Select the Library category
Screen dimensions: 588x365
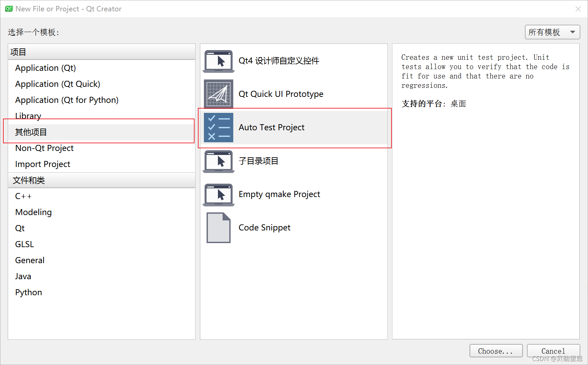click(101, 116)
